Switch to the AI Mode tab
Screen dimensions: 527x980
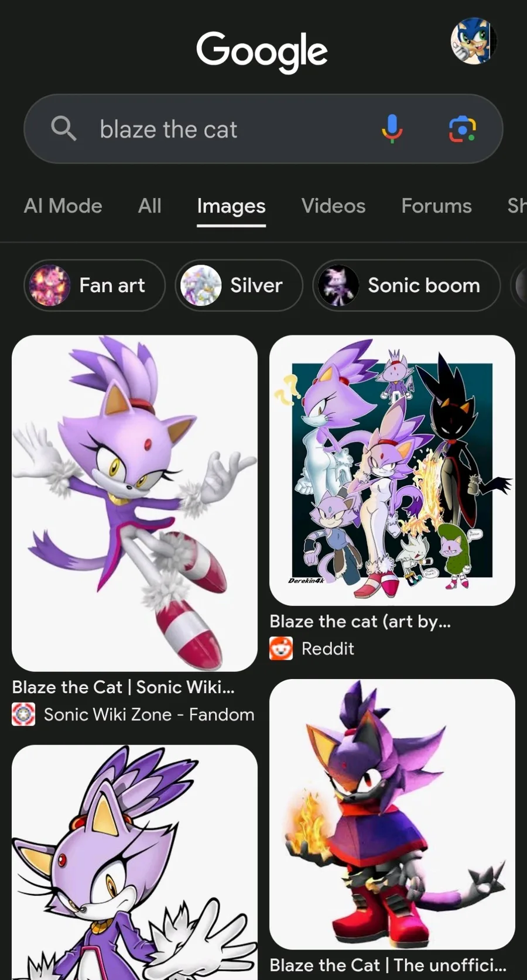(x=63, y=206)
